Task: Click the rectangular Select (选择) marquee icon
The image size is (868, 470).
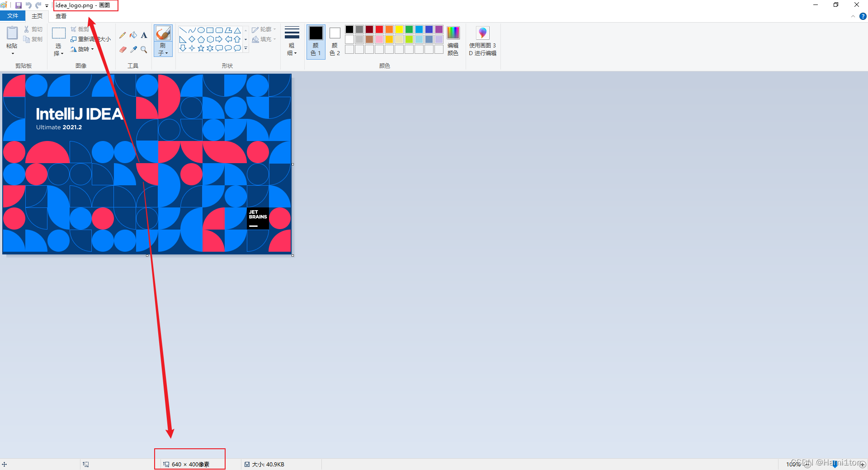Action: pos(59,33)
